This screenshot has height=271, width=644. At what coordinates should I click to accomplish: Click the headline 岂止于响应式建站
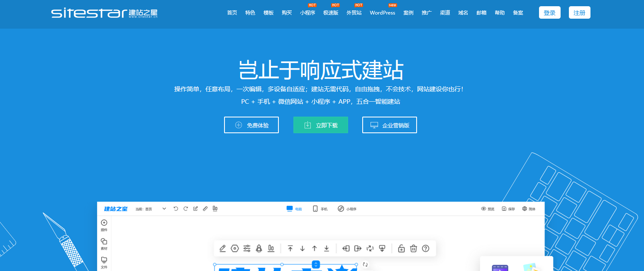point(321,70)
